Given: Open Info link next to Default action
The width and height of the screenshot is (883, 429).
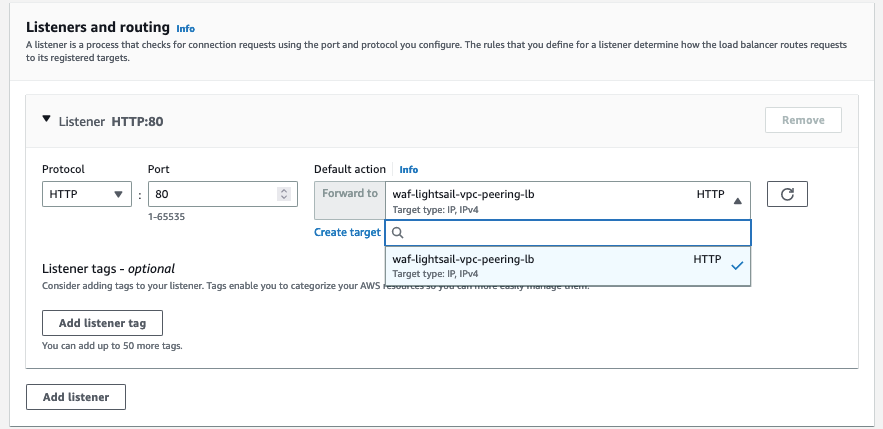Looking at the screenshot, I should click(408, 170).
